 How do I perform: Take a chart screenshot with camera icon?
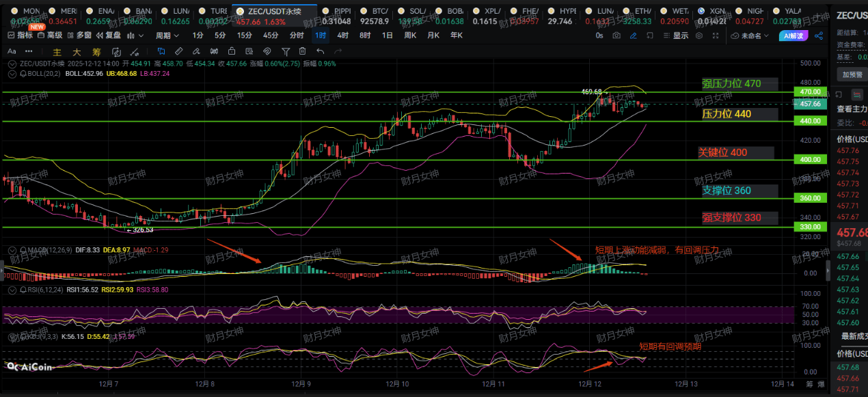[x=617, y=36]
